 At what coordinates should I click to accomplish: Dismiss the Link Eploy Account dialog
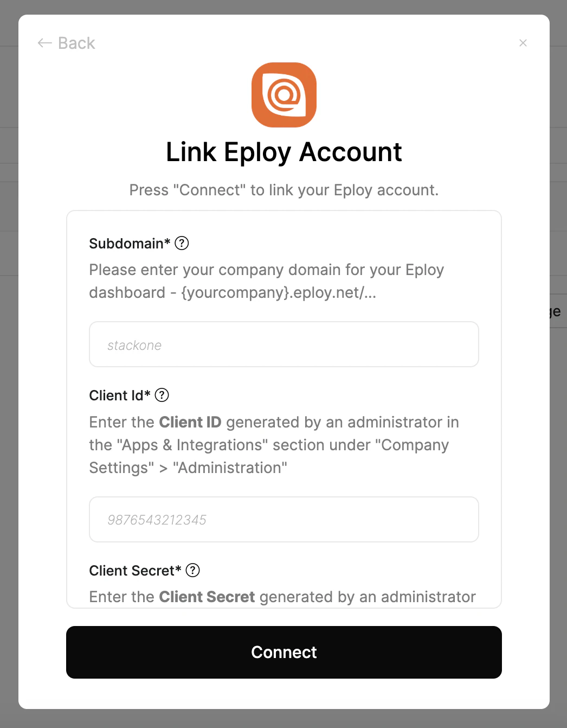(523, 43)
